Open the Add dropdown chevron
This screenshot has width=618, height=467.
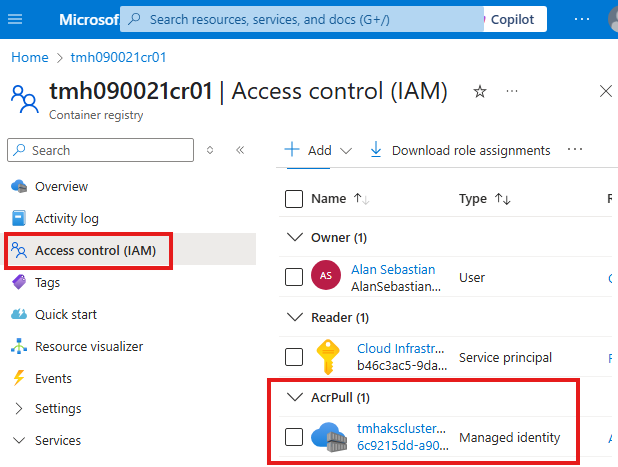click(346, 151)
